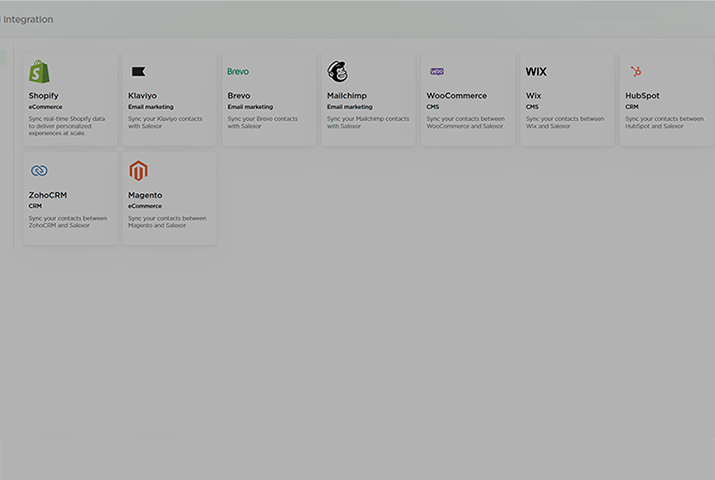The width and height of the screenshot is (715, 480).
Task: Click the green Brevo logo
Action: click(x=238, y=72)
